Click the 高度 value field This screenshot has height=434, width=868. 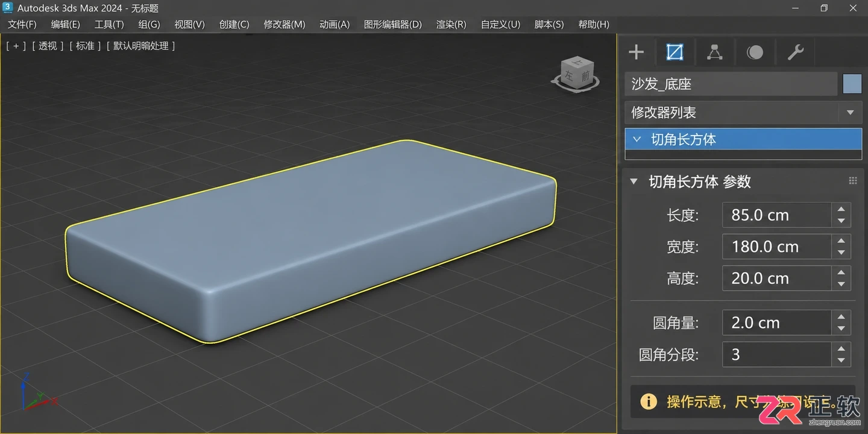point(777,278)
